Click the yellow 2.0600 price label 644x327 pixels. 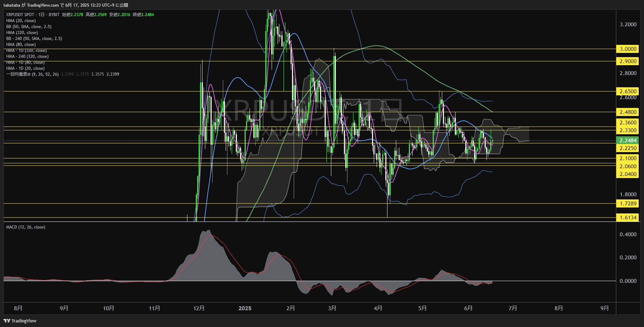coord(628,166)
